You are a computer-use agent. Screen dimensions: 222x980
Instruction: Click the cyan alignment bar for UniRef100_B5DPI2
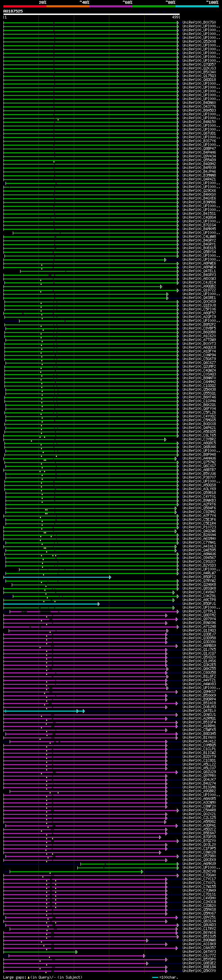pyautogui.click(x=57, y=577)
